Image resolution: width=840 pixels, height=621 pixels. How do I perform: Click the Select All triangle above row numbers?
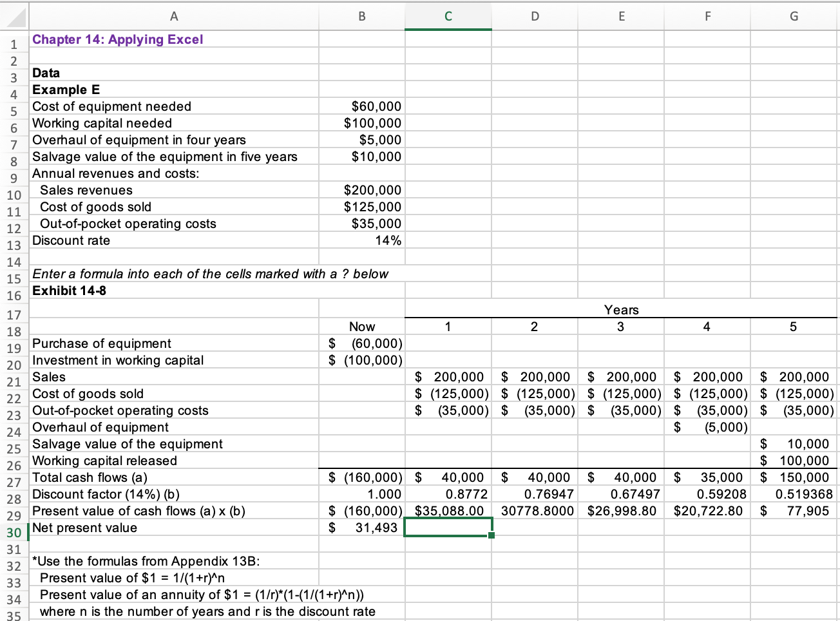[15, 16]
